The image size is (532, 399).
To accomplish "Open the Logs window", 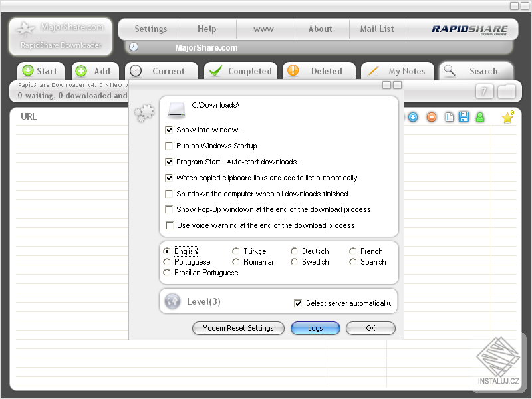I will coord(315,328).
